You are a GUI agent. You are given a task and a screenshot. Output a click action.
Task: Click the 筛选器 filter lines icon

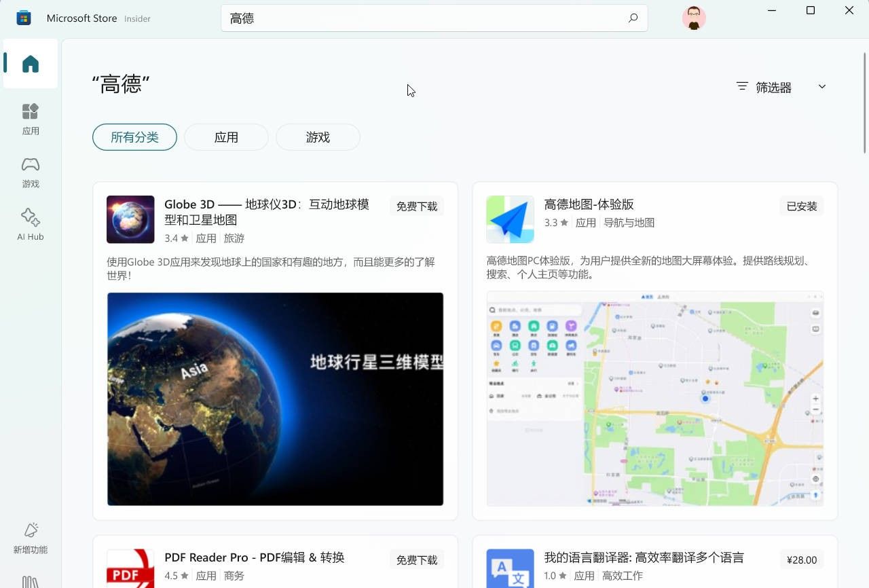pyautogui.click(x=743, y=87)
